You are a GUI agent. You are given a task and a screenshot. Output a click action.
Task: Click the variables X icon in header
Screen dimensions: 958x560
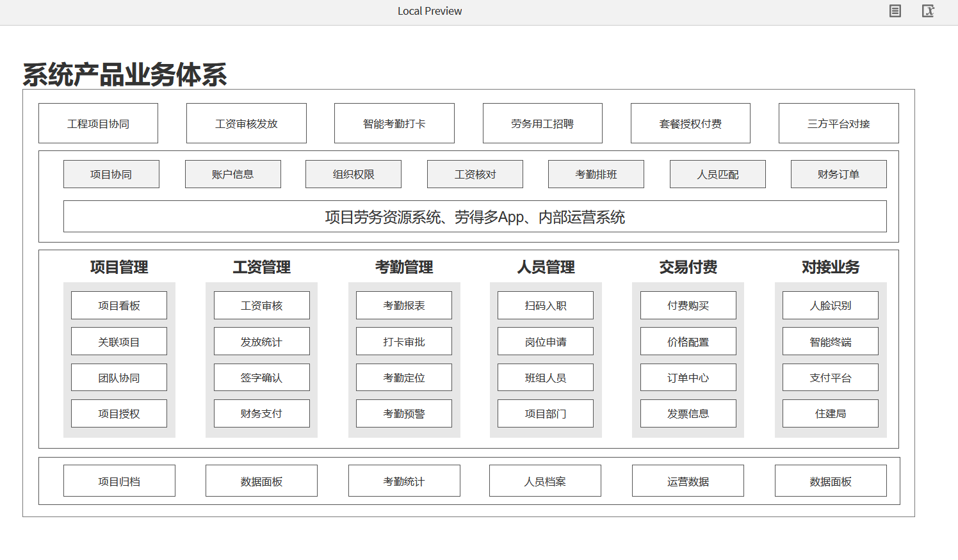(x=928, y=11)
